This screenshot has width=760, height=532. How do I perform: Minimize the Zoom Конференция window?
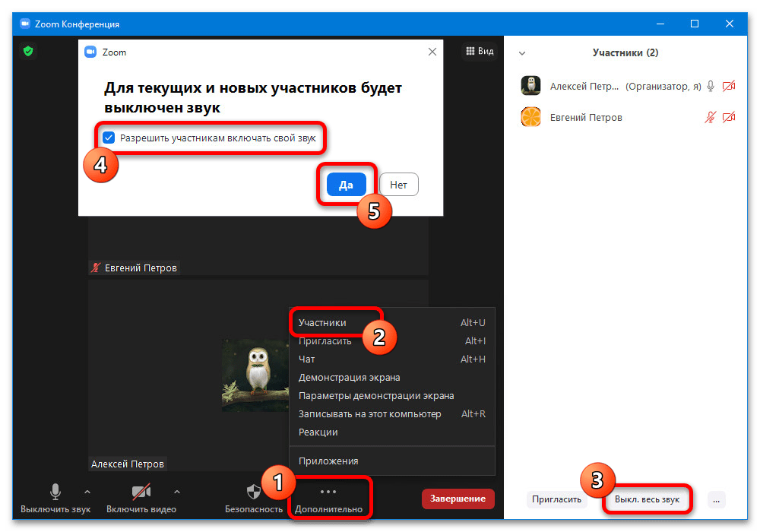click(660, 24)
